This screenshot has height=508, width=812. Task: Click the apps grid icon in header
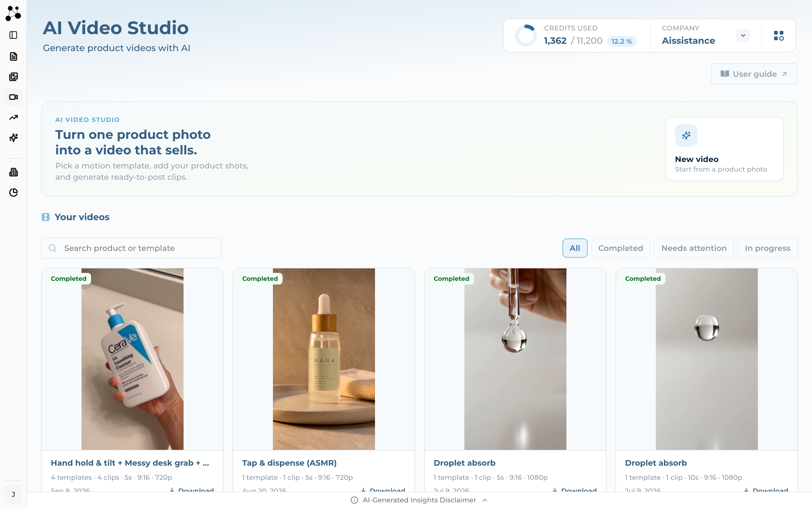pyautogui.click(x=778, y=36)
